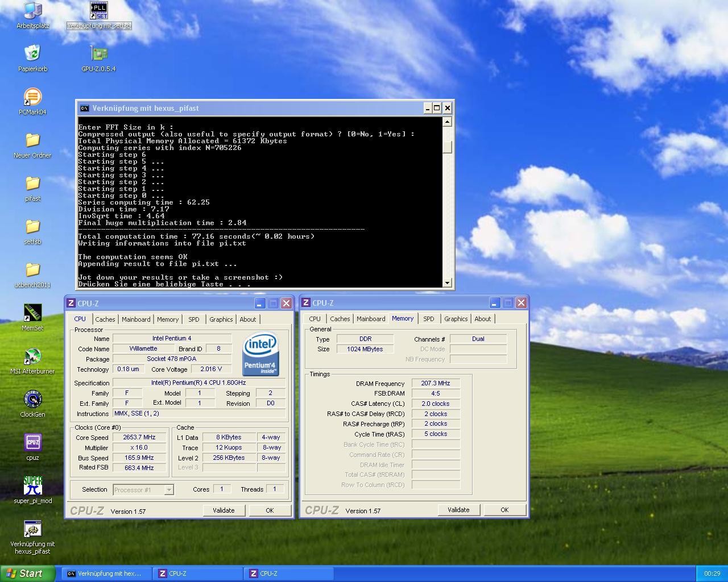This screenshot has height=582, width=728.
Task: Minimize the hexus_pifast console window
Action: [x=427, y=108]
